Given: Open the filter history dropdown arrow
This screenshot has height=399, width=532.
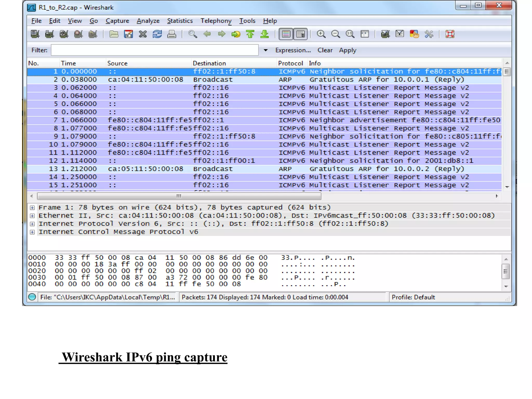Looking at the screenshot, I should [x=265, y=50].
